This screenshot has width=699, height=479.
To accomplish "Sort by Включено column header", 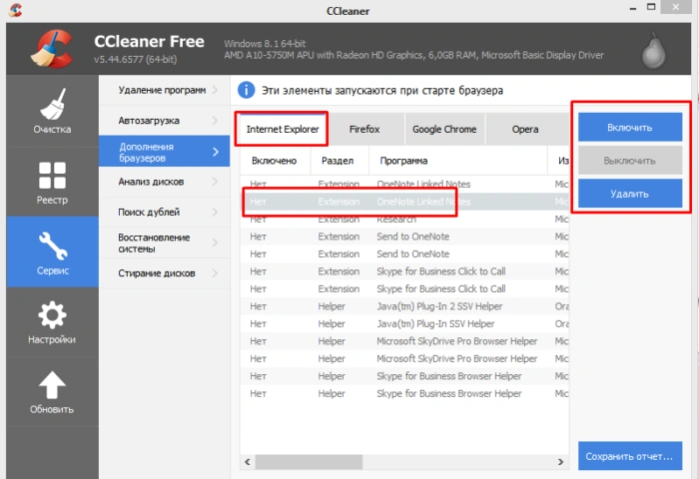I will point(275,161).
